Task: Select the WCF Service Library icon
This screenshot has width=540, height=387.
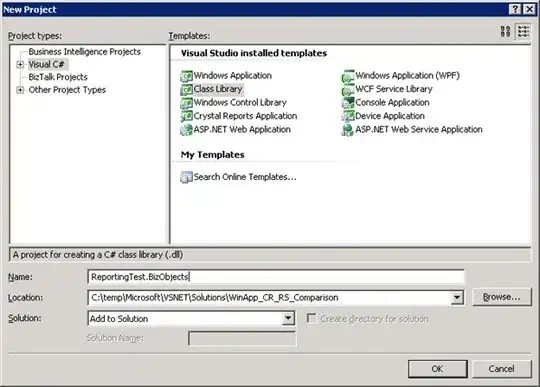Action: (348, 90)
